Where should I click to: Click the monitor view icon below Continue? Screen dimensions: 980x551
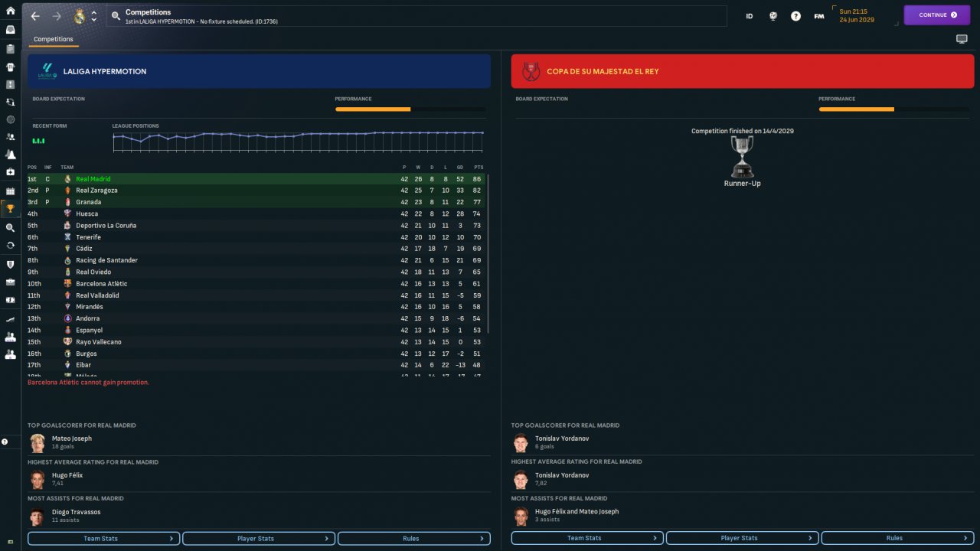pos(962,39)
